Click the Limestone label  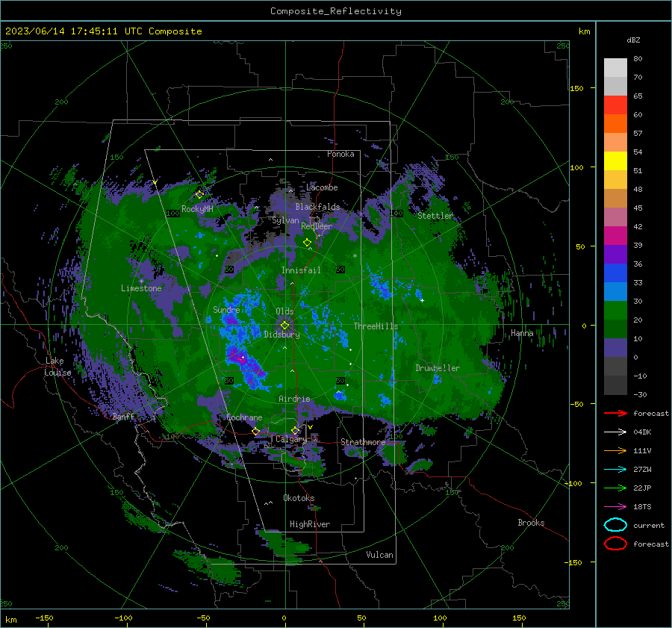141,288
